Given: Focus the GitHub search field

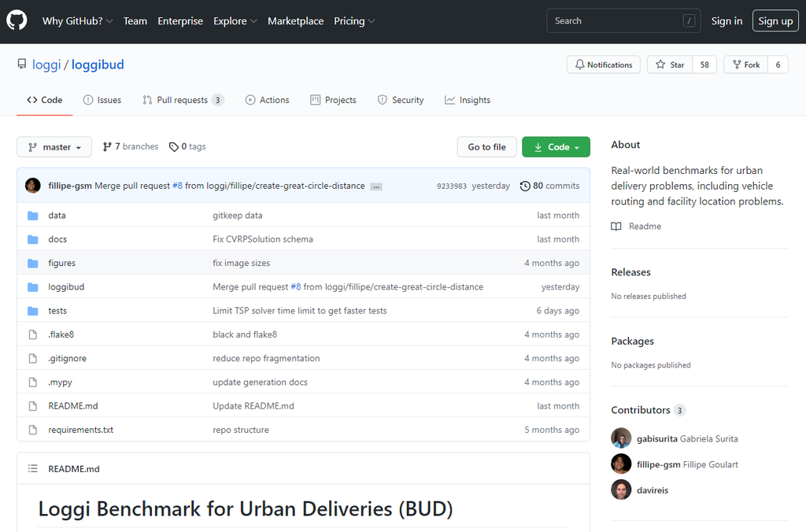Looking at the screenshot, I should (623, 21).
